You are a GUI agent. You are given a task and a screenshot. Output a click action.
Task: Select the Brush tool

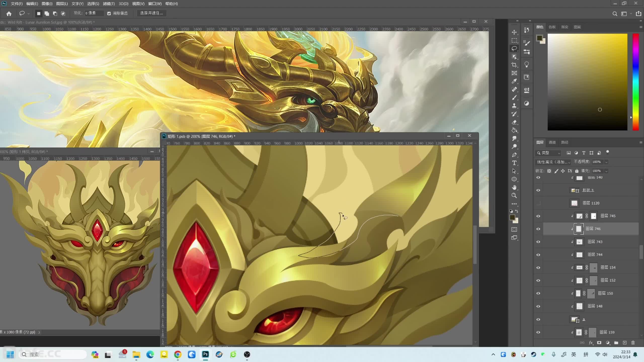(514, 98)
